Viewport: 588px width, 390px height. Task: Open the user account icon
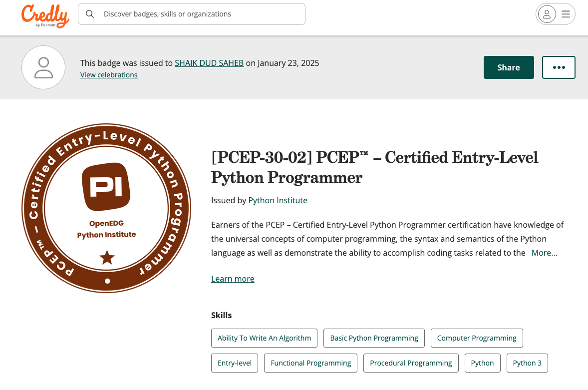click(x=547, y=14)
